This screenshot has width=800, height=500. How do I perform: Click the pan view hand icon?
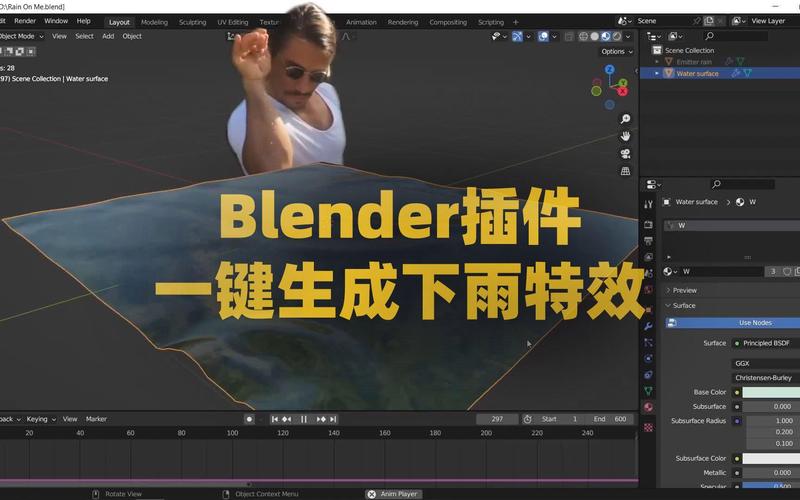(625, 136)
